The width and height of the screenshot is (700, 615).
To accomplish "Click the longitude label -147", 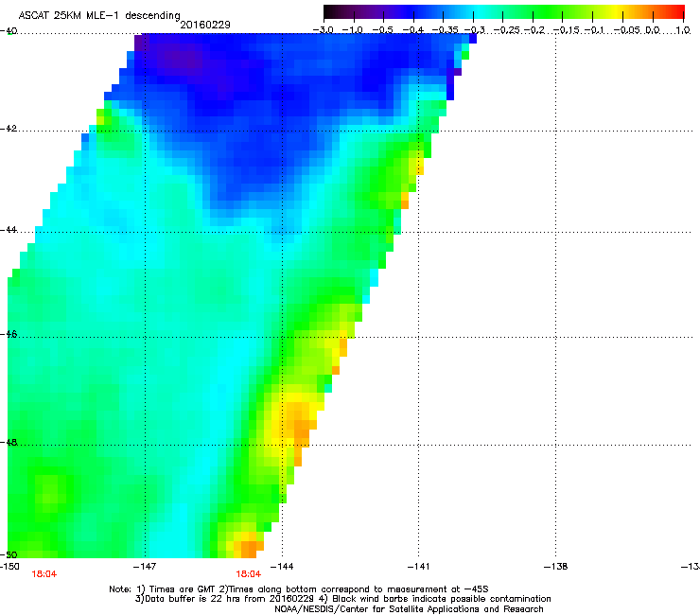I will click(145, 567).
